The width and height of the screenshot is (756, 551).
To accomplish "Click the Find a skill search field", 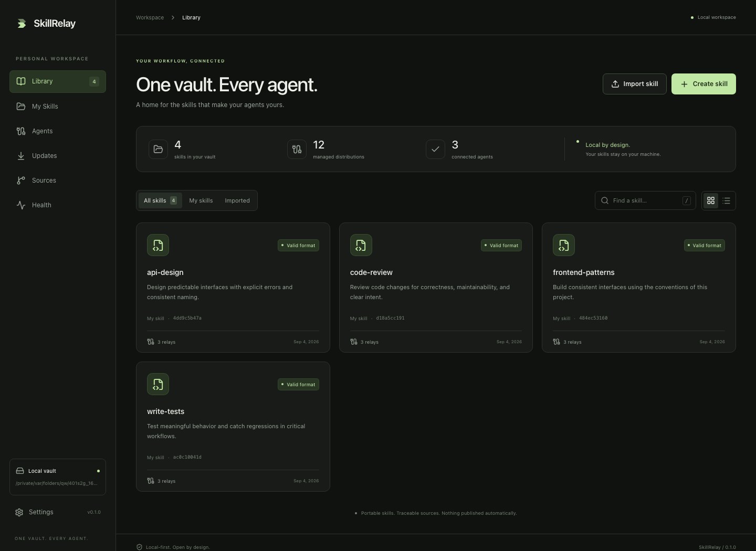I will coord(645,200).
